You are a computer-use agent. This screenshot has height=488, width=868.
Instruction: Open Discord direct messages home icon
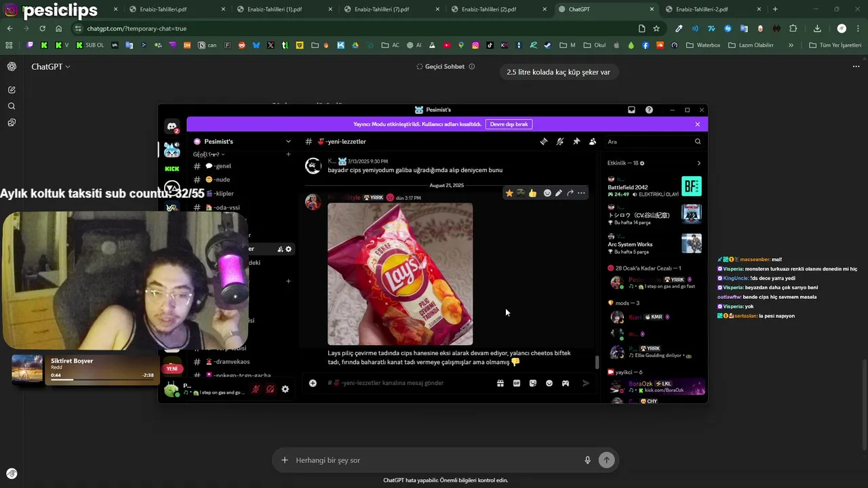click(x=172, y=127)
